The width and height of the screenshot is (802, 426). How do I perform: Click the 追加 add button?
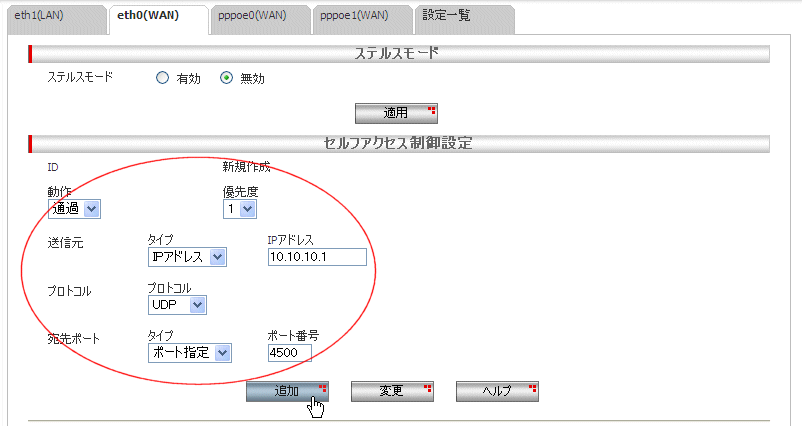[287, 391]
